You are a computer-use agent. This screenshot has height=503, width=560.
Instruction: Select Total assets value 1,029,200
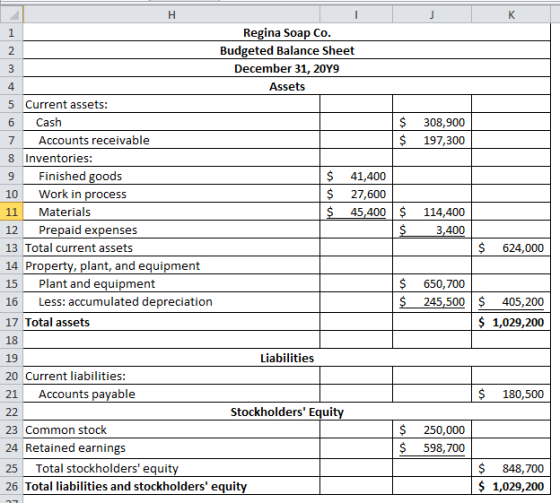pyautogui.click(x=511, y=322)
